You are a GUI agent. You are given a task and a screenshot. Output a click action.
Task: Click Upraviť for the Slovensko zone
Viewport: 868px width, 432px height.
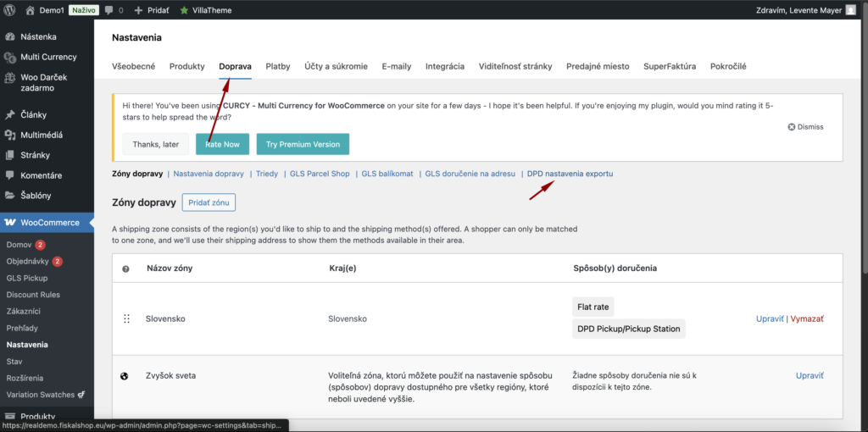pos(770,318)
